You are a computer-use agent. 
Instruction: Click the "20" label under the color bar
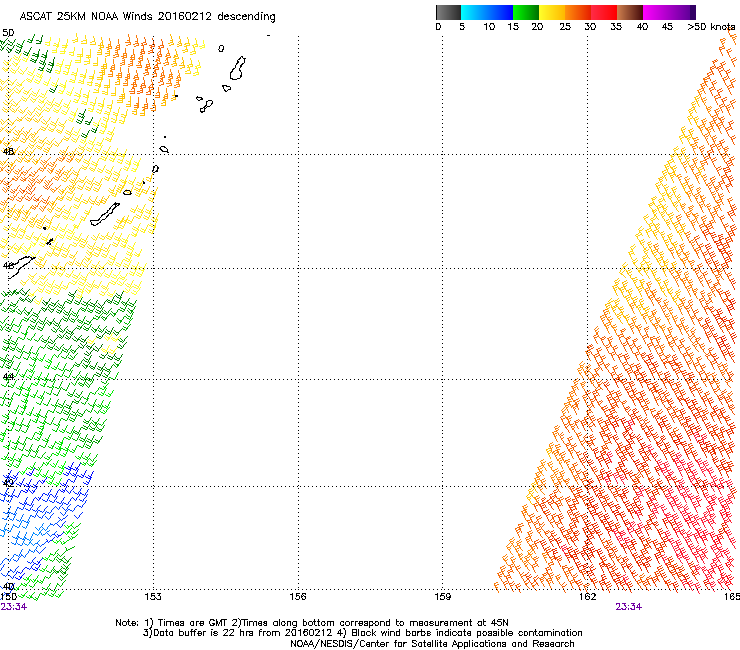click(537, 27)
